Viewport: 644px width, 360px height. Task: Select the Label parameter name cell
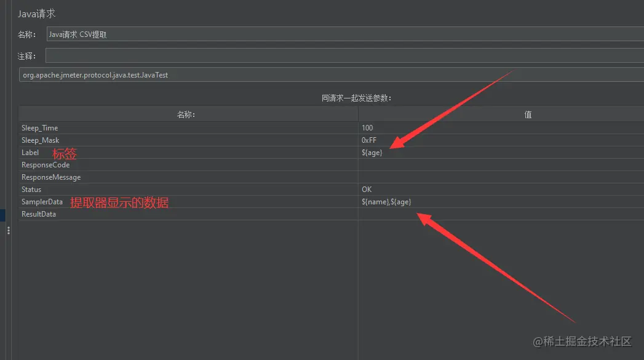188,153
